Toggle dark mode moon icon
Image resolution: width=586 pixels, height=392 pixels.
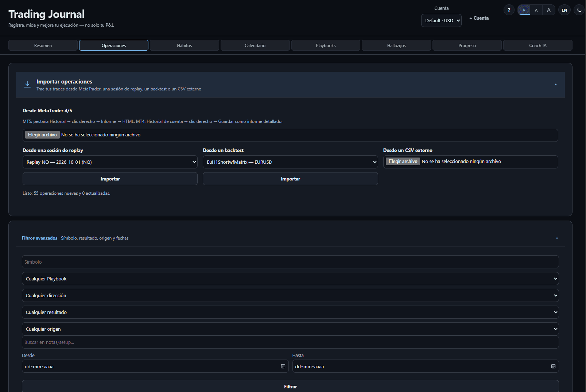pos(579,10)
